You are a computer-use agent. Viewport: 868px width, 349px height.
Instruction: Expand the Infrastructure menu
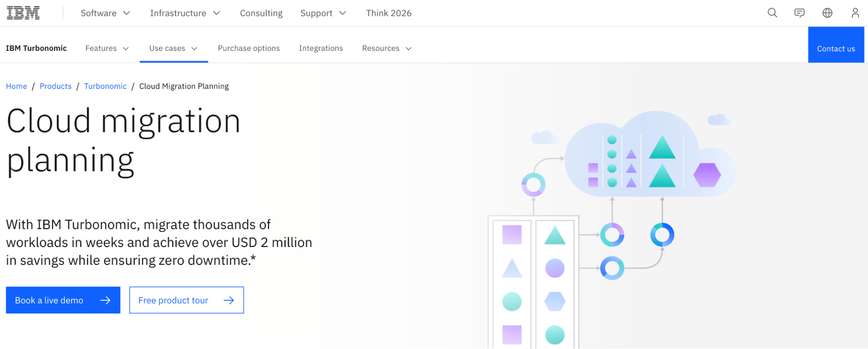coord(185,13)
